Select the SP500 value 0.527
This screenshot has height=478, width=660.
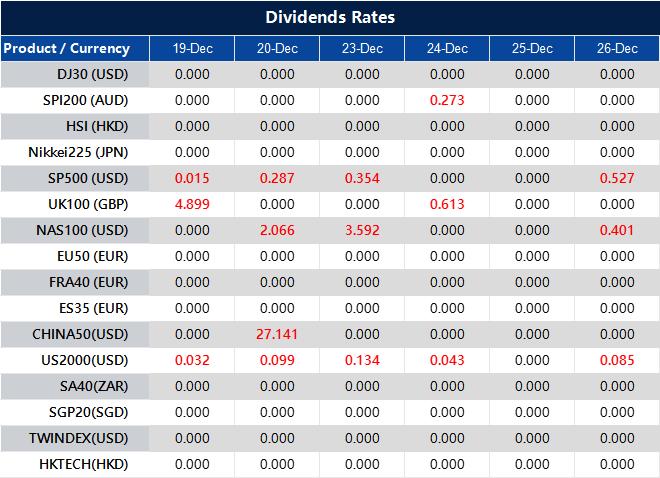click(617, 178)
